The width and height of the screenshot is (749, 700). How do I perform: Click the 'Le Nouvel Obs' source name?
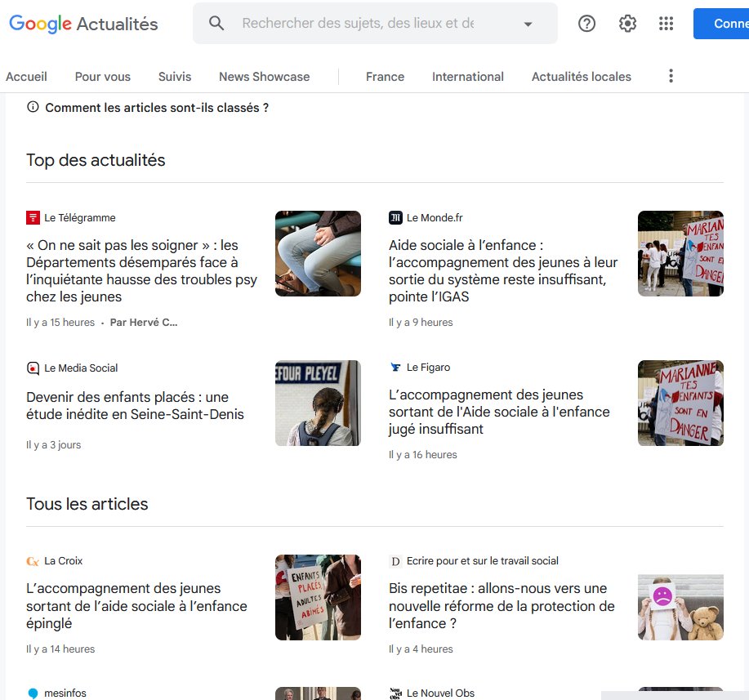[440, 693]
